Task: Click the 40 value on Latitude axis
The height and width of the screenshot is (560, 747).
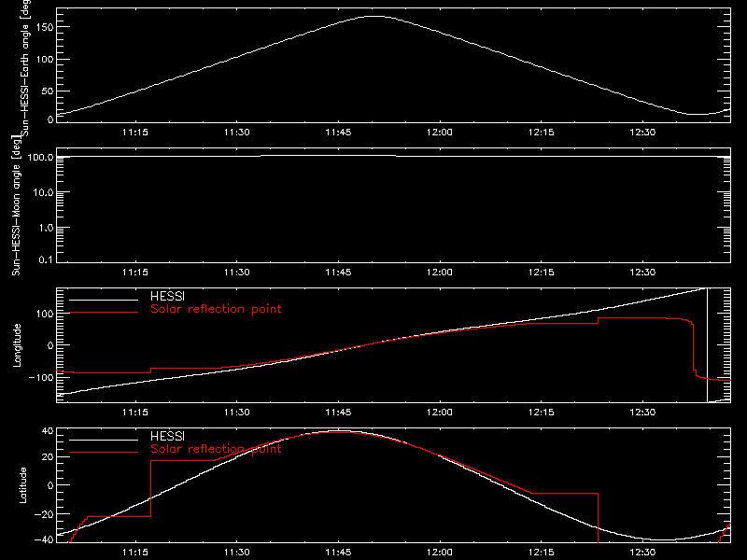Action: (x=48, y=431)
